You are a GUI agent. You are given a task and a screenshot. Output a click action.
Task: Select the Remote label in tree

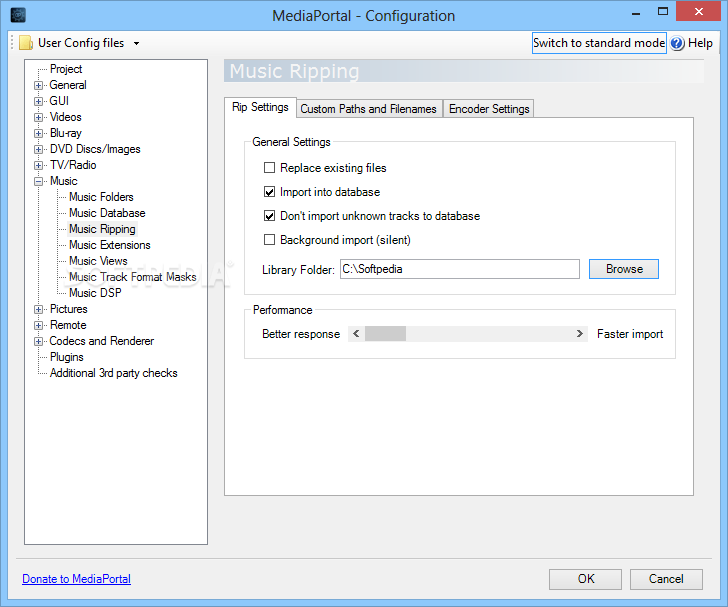[68, 325]
